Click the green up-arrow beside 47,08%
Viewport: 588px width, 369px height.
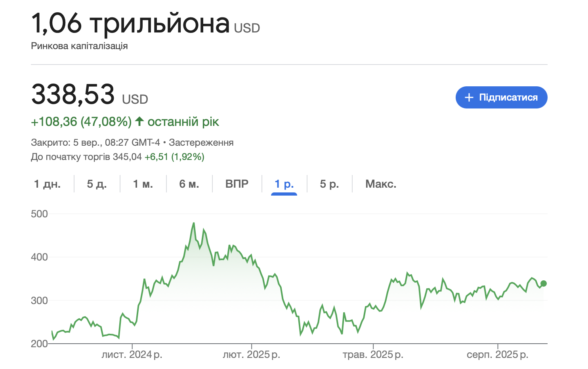pyautogui.click(x=139, y=121)
